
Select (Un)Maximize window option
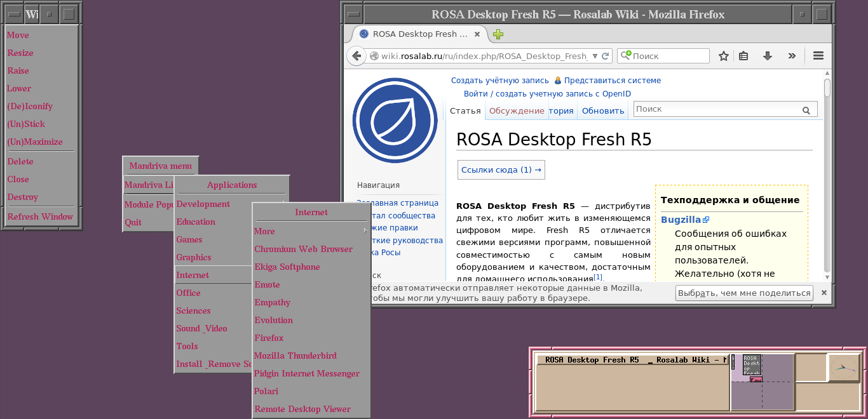[x=41, y=142]
